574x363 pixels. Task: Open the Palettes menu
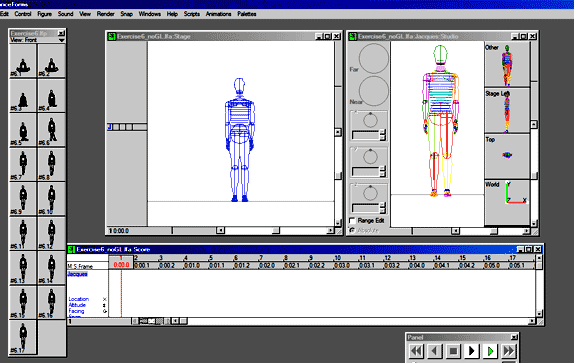point(247,14)
